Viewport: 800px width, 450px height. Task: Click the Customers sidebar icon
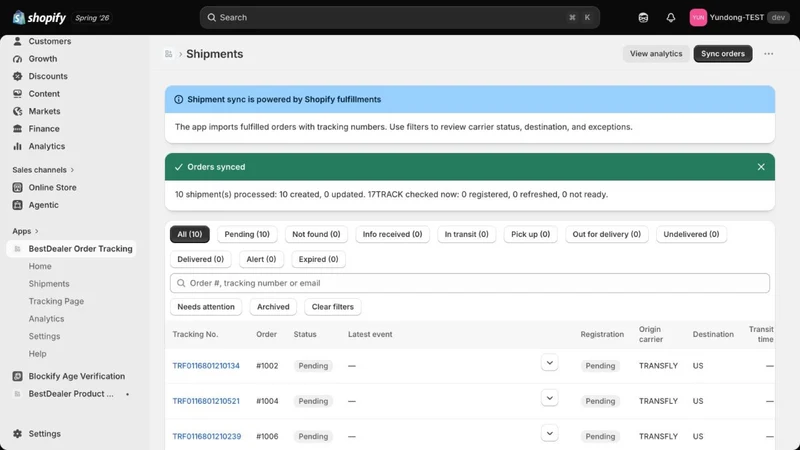(x=17, y=41)
